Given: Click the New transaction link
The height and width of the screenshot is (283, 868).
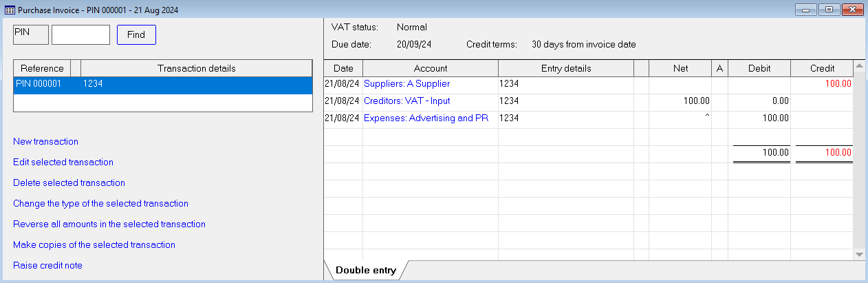Looking at the screenshot, I should pos(45,141).
